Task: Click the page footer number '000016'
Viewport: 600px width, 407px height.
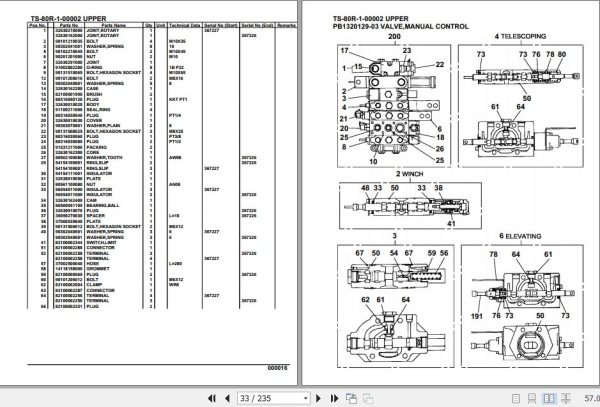Action: click(x=277, y=368)
